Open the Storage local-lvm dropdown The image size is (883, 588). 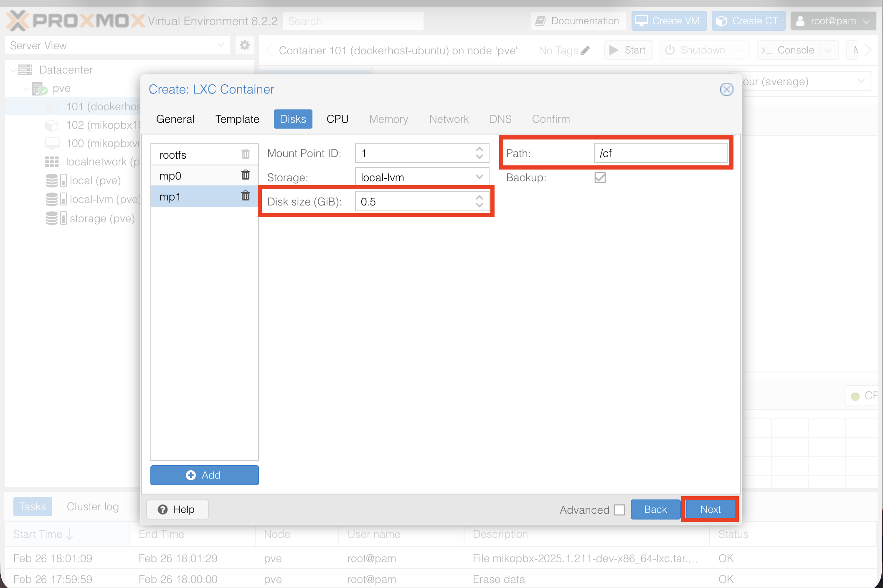coord(479,177)
